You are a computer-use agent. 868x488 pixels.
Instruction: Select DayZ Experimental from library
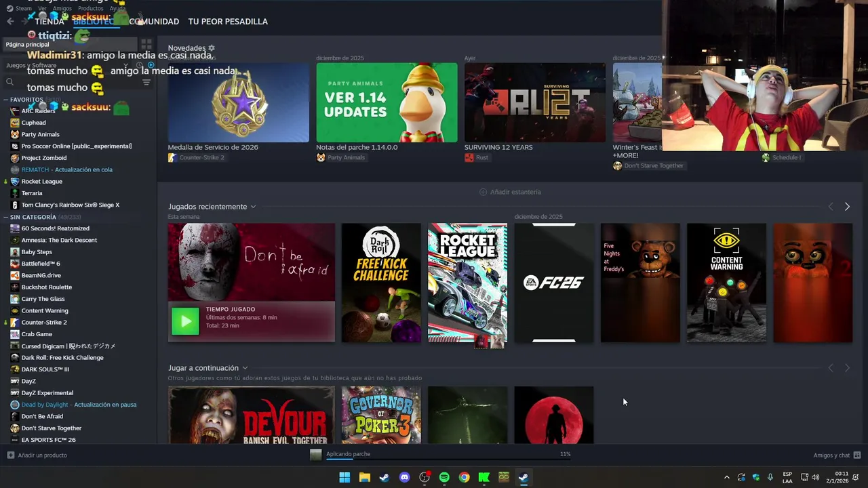(47, 392)
